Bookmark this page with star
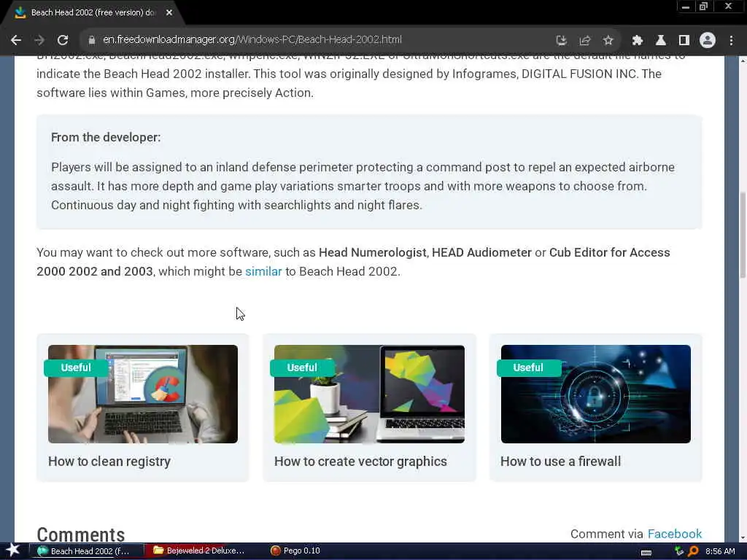The width and height of the screenshot is (747, 560). (x=608, y=41)
